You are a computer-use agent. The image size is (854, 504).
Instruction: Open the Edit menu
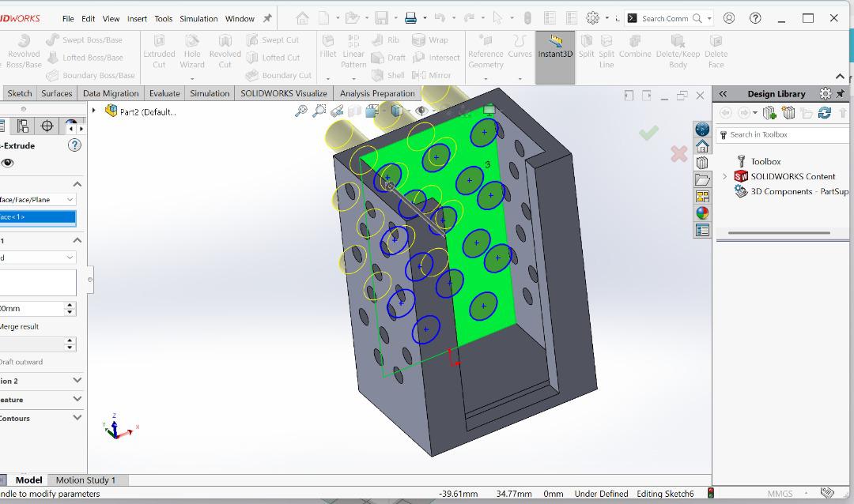click(89, 18)
